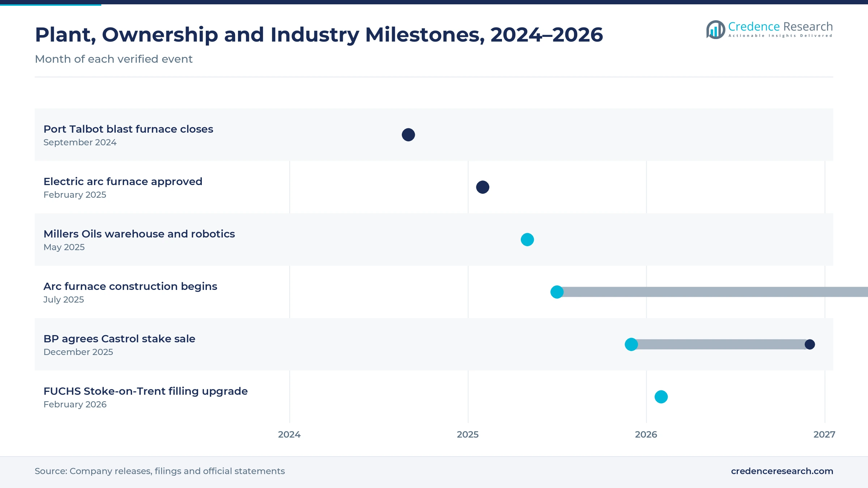Click the 'December 2025' date text
Viewport: 868px width, 488px height.
point(78,352)
